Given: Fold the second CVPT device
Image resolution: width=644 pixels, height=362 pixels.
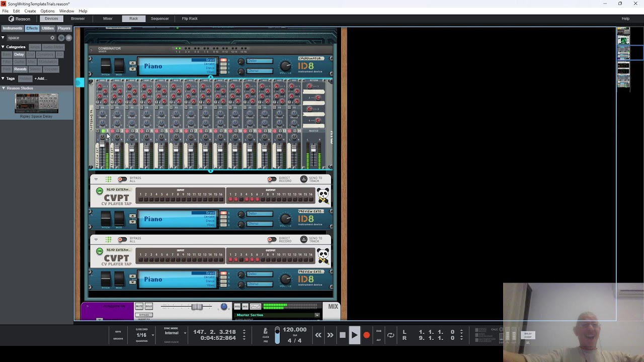Looking at the screenshot, I should tap(96, 239).
